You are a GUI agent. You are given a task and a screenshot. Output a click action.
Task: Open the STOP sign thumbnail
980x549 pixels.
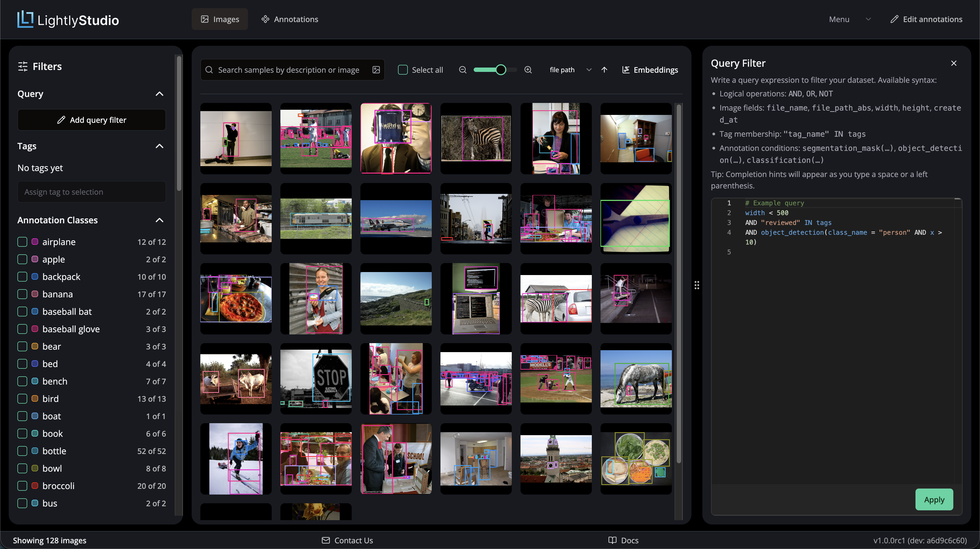click(x=316, y=379)
